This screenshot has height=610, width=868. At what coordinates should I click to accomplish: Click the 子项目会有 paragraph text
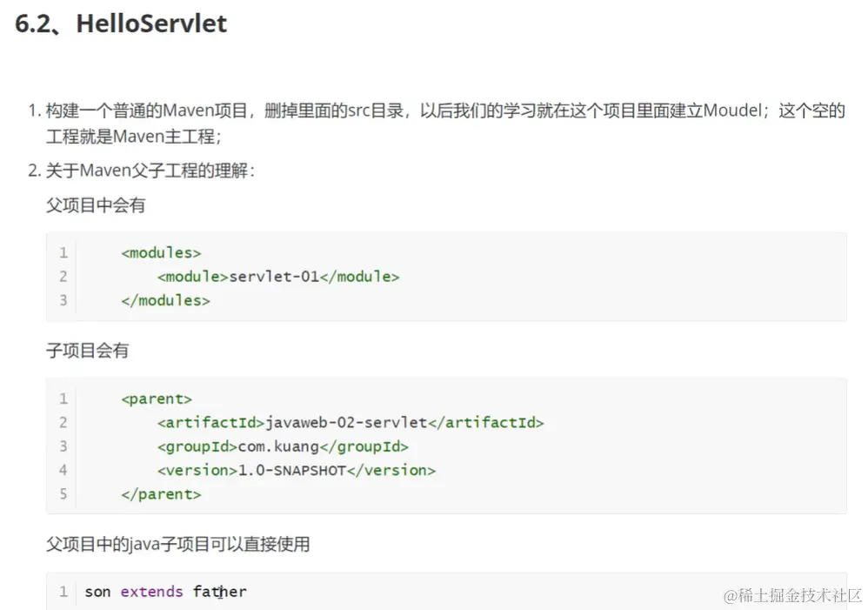point(87,350)
